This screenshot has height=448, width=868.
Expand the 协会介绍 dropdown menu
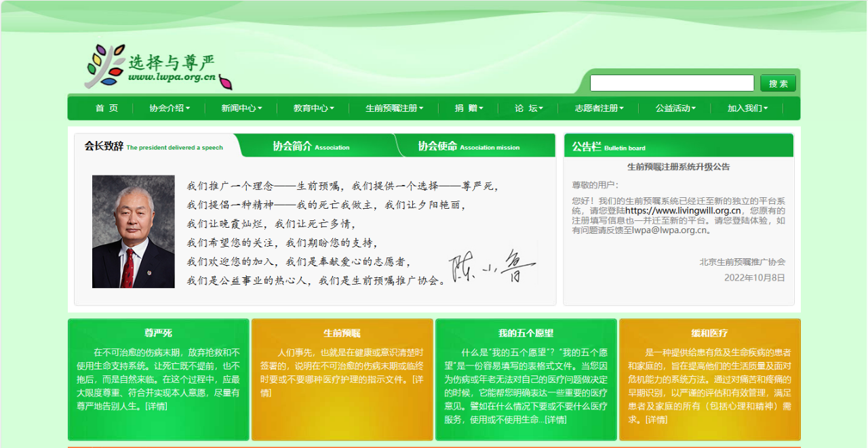click(170, 108)
